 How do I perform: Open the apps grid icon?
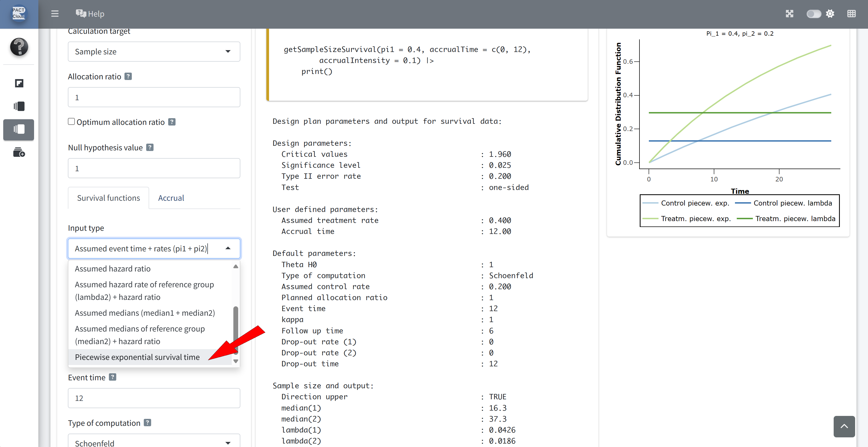tap(851, 14)
